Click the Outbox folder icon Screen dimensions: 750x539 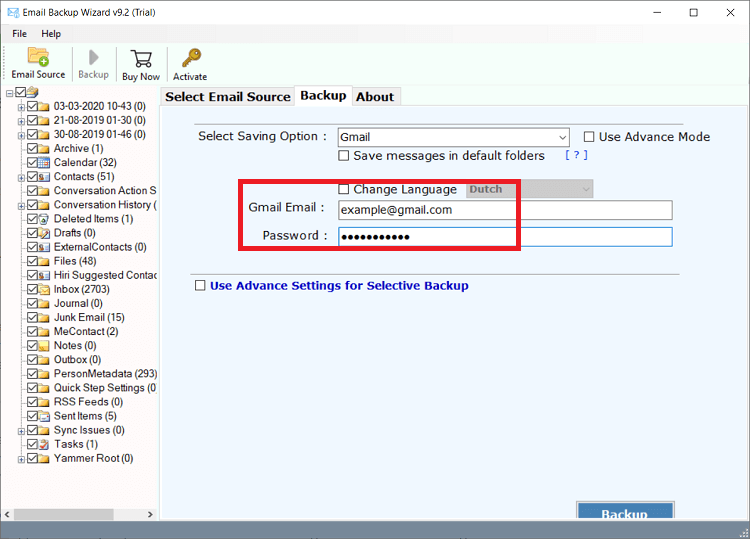pos(44,360)
